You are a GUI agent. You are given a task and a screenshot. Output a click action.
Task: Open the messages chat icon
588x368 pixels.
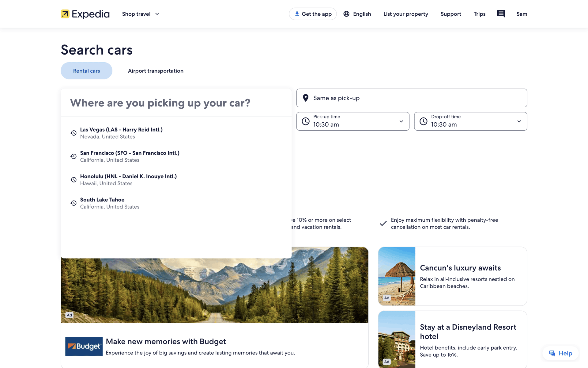[x=501, y=14]
